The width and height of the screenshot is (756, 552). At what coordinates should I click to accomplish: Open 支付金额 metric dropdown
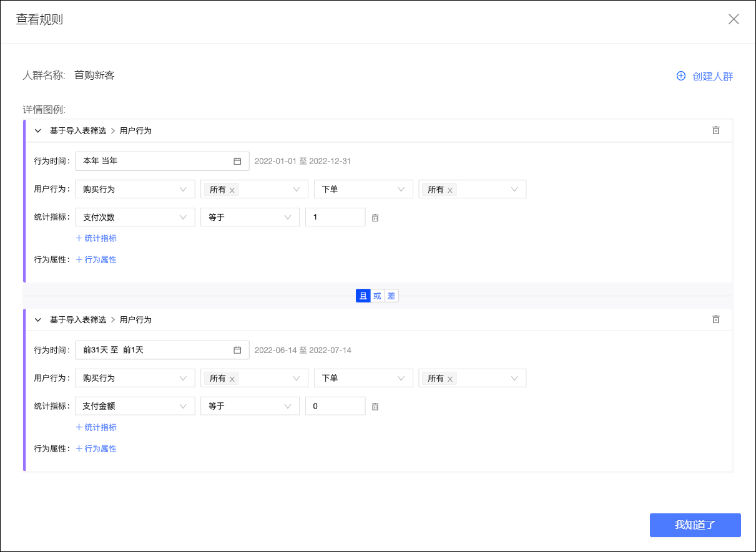(x=135, y=406)
